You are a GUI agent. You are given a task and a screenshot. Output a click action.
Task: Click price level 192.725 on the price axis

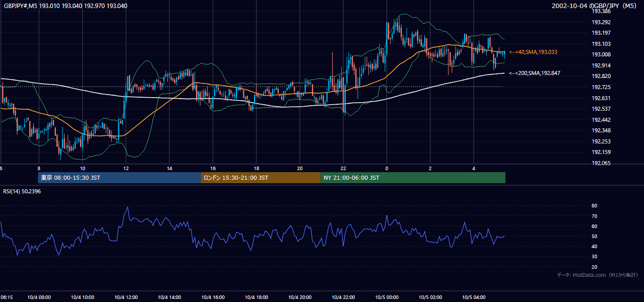coord(601,87)
